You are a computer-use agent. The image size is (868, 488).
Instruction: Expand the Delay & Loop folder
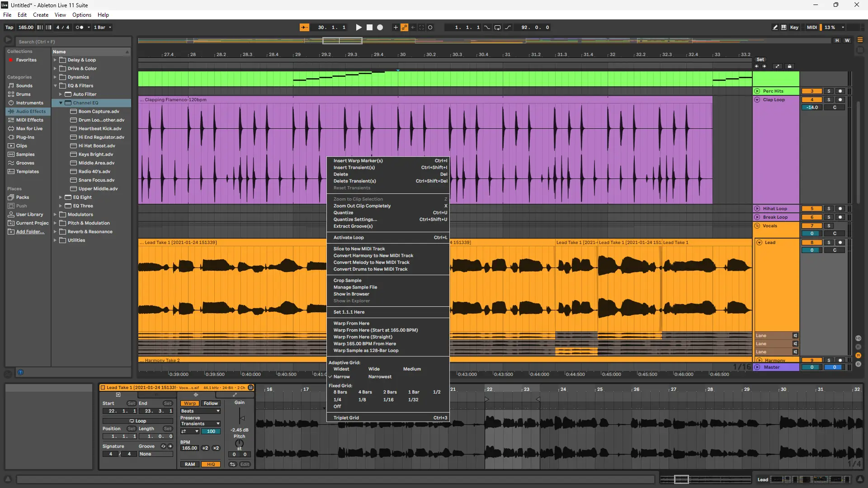(x=55, y=60)
